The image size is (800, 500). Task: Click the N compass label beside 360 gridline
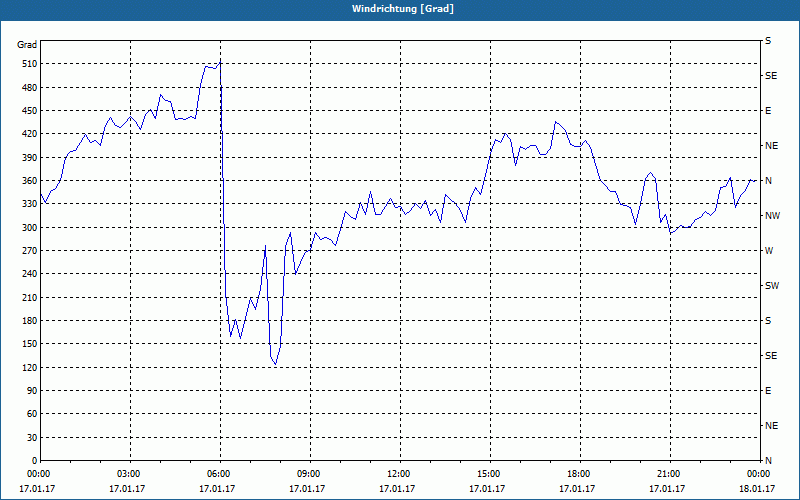coord(769,181)
